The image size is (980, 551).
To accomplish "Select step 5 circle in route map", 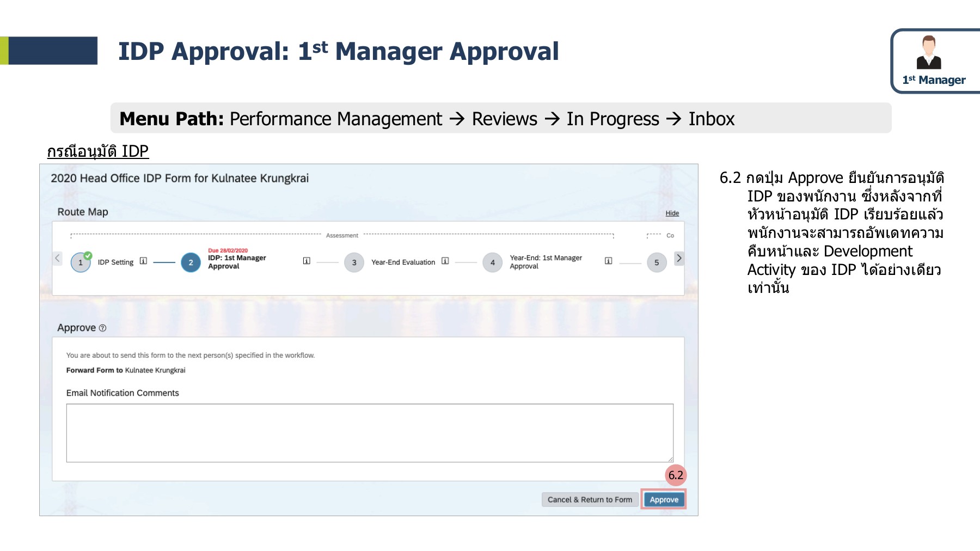I will pos(656,262).
